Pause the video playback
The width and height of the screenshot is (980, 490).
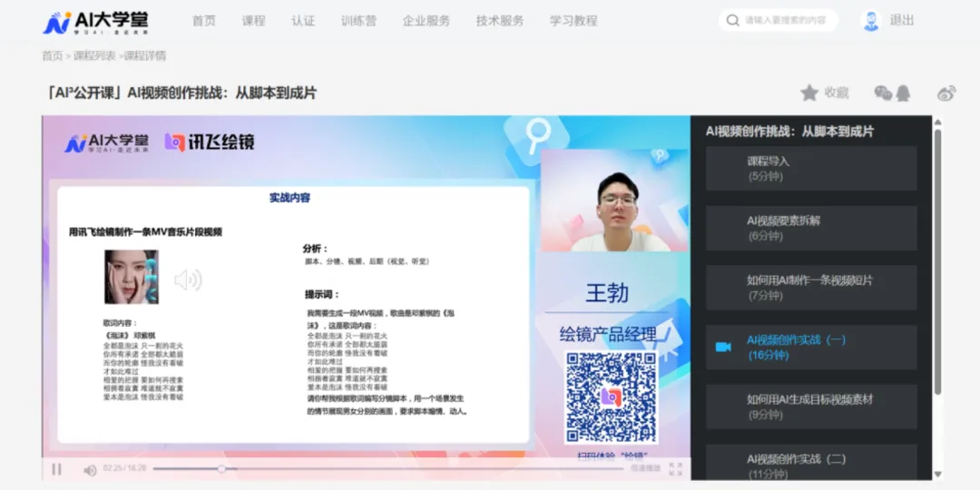tap(56, 469)
